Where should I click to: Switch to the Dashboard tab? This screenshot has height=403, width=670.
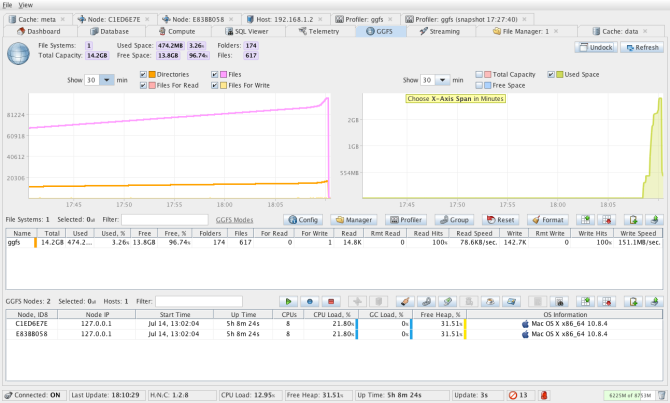[39, 31]
